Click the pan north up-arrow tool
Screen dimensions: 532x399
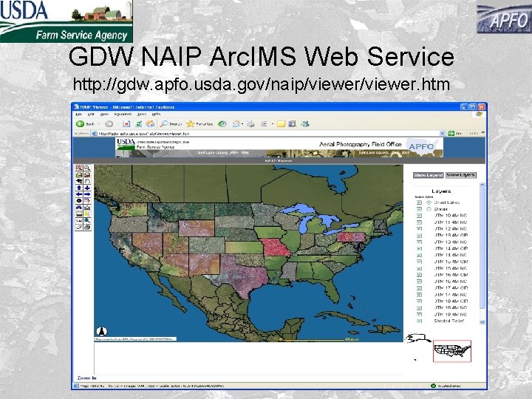click(79, 188)
